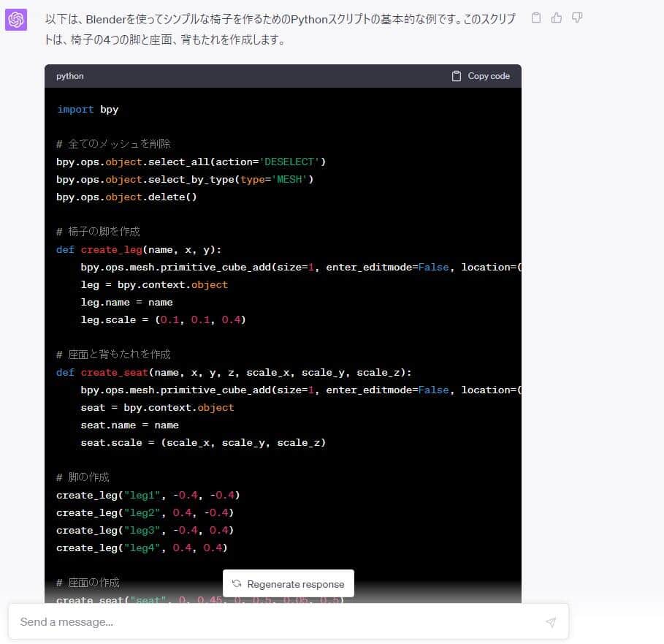Give the response a thumbs down
664x644 pixels.
click(577, 18)
